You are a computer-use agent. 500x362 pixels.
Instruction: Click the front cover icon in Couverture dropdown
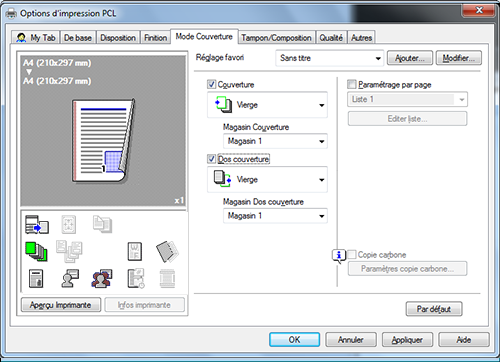tap(223, 105)
